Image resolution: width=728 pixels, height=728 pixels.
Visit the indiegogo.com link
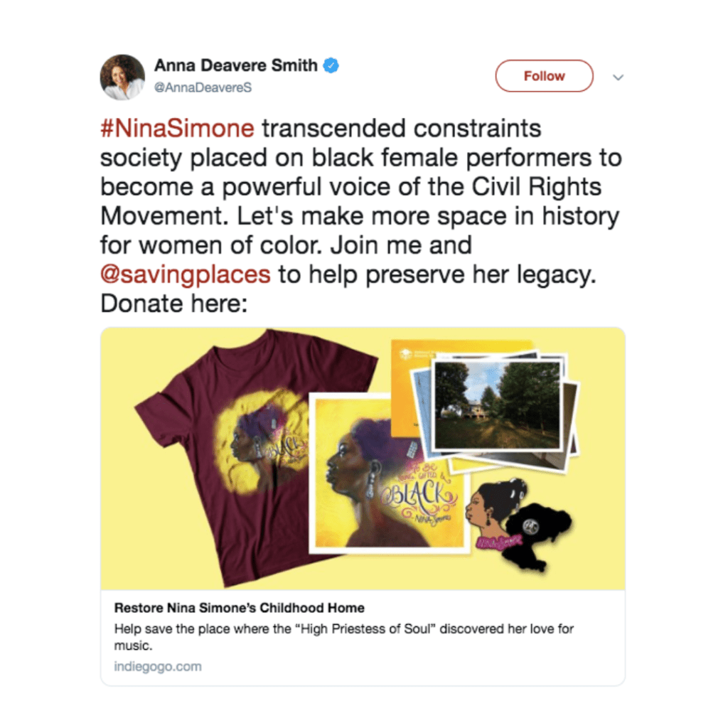[158, 666]
